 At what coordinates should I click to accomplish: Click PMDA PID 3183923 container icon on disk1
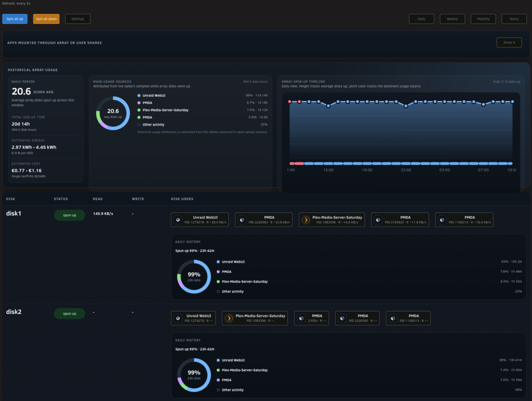coord(378,220)
